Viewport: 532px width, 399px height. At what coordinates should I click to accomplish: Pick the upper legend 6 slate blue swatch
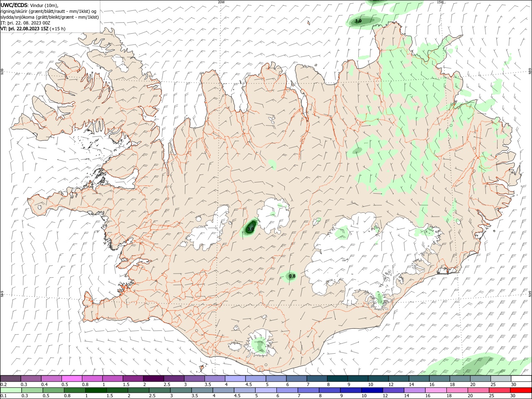pos(296,379)
